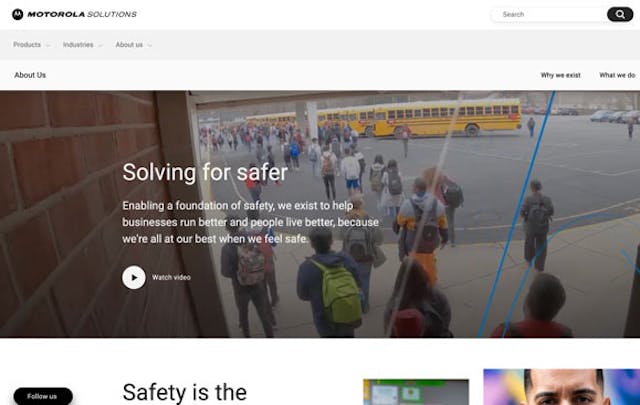Click the Motorola batwing logo icon
Screen dimensions: 640x405
coord(18,14)
